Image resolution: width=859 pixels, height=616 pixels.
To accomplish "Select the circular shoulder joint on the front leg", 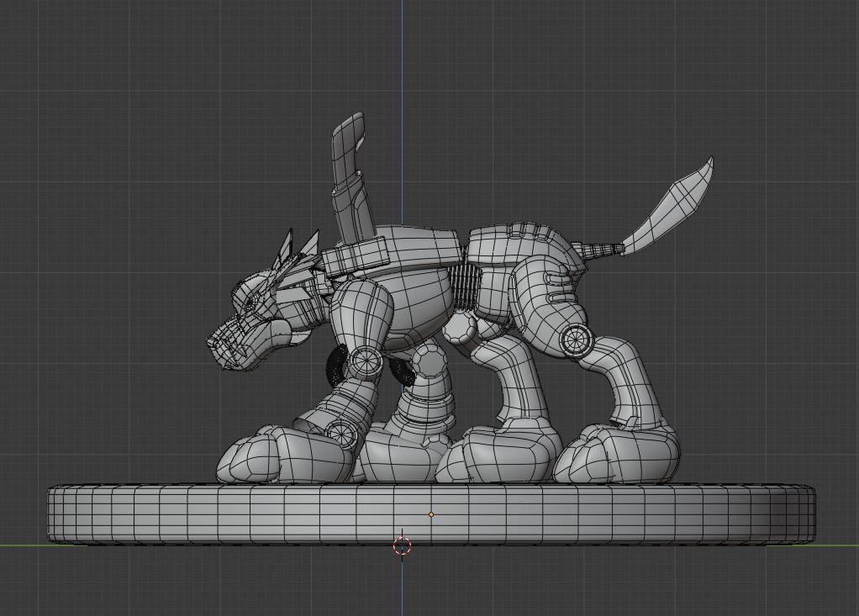I will click(x=366, y=362).
